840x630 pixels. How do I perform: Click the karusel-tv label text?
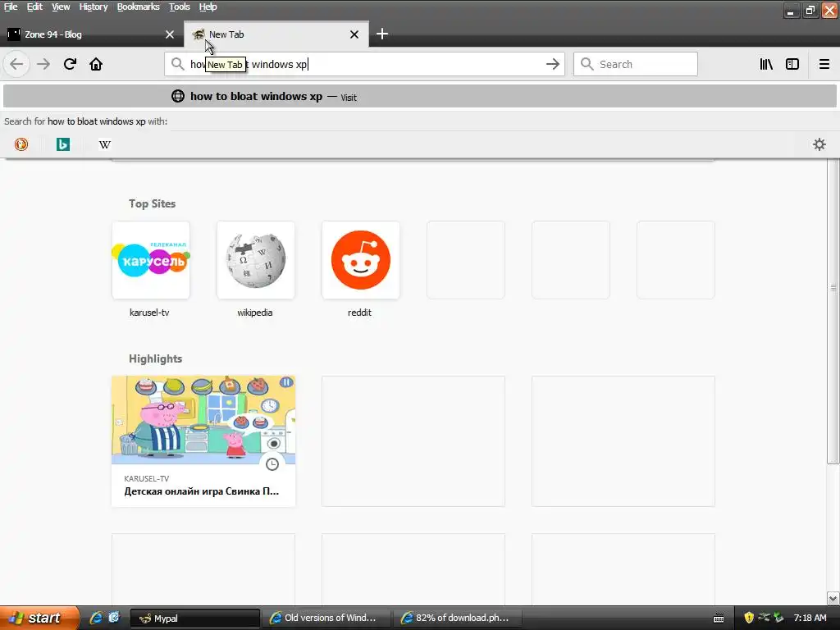(x=149, y=313)
